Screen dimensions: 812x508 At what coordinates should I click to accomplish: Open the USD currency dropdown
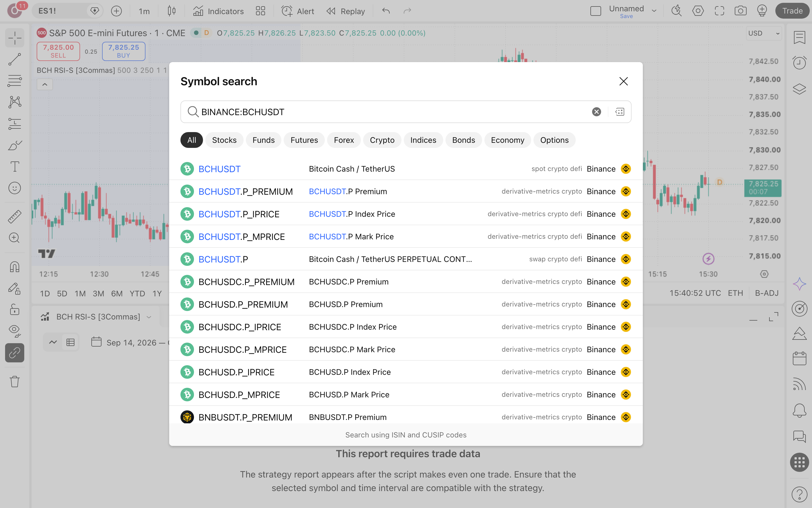click(x=764, y=33)
